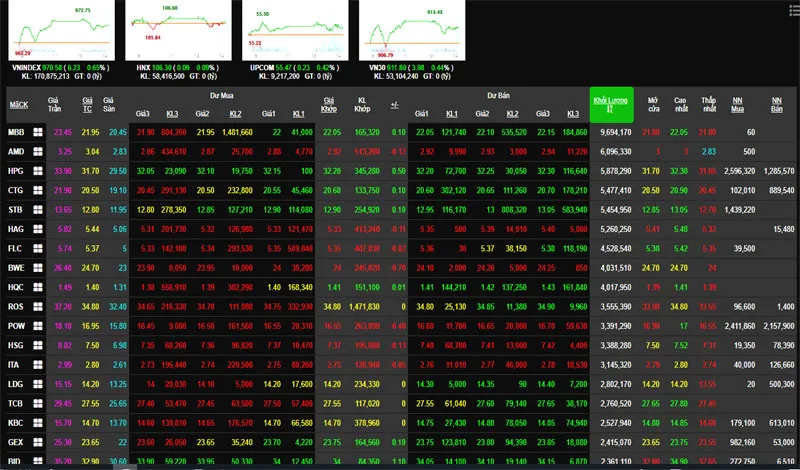800x470 pixels.
Task: Open the grid icon next to STB
Action: pyautogui.click(x=38, y=210)
